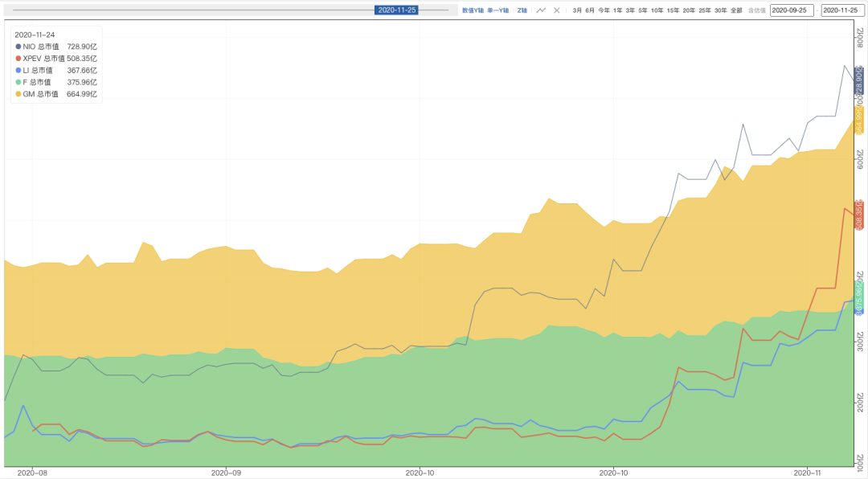The width and height of the screenshot is (868, 479).
Task: Click the 200亿 y-axis label
Action: 860,403
